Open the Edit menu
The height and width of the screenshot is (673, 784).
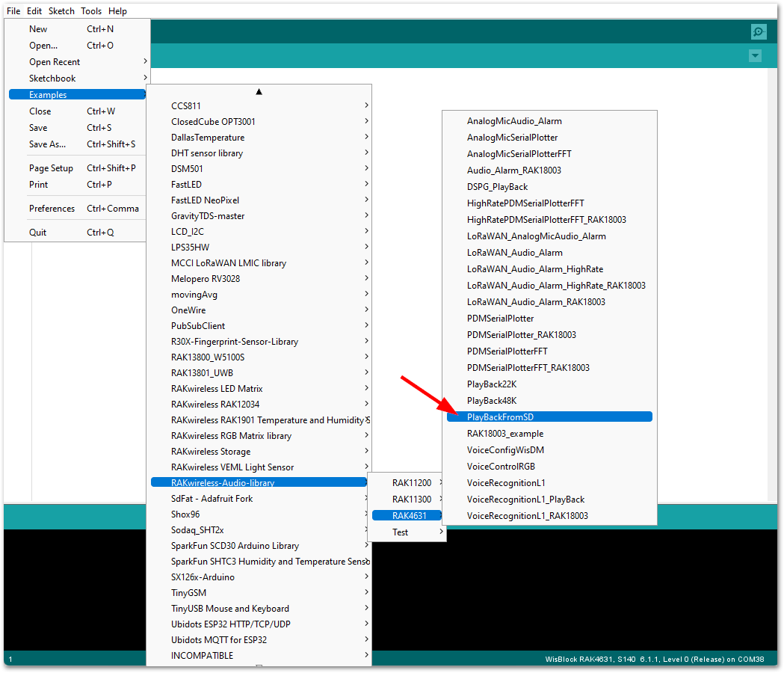pos(33,10)
